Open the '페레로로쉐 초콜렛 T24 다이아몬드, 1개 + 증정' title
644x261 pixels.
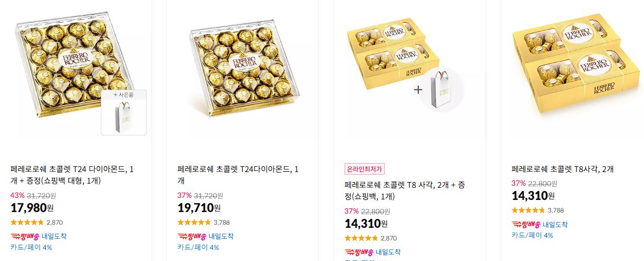[72, 175]
